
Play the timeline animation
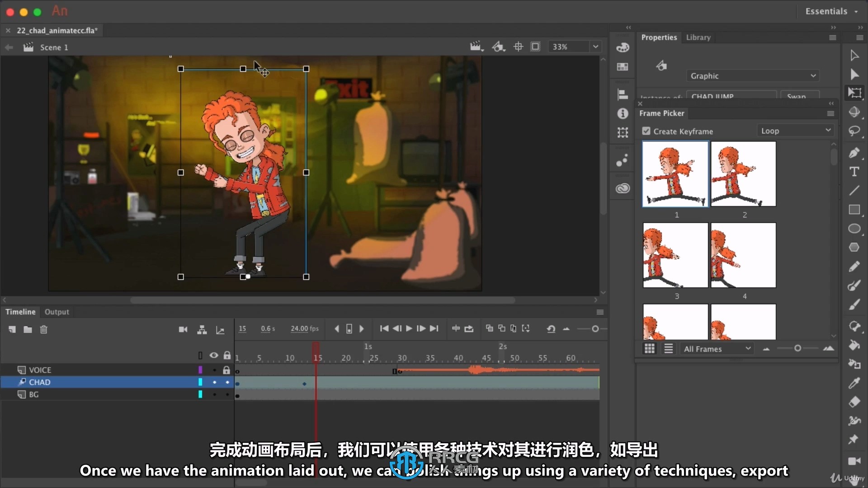tap(409, 328)
